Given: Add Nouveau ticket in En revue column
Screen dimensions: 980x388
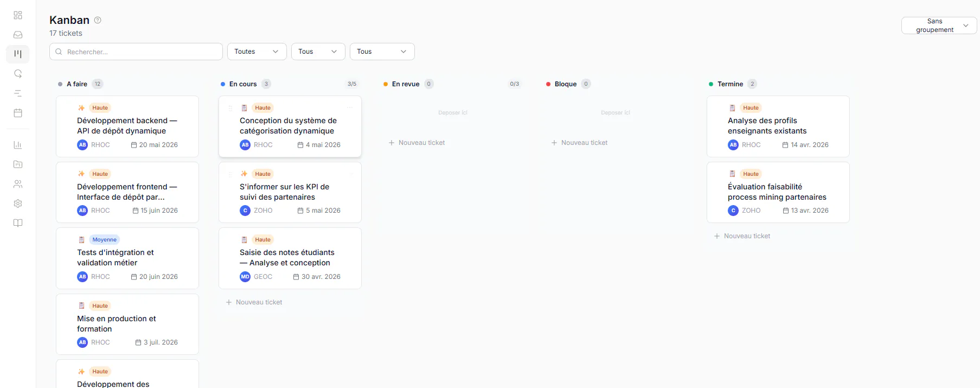Looking at the screenshot, I should 417,143.
